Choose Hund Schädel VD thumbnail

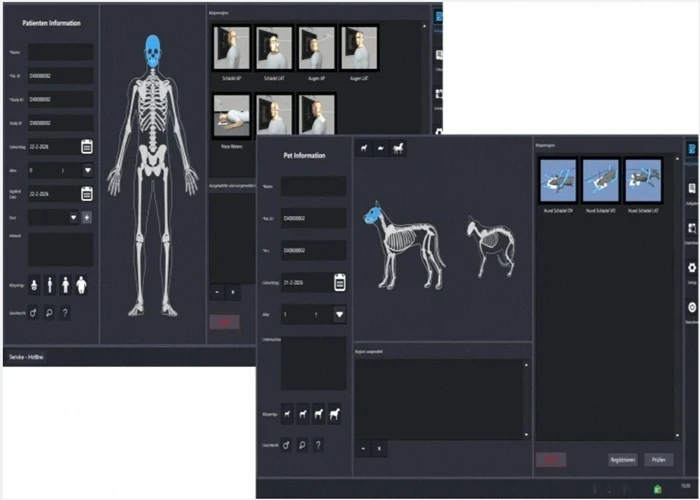pyautogui.click(x=600, y=180)
